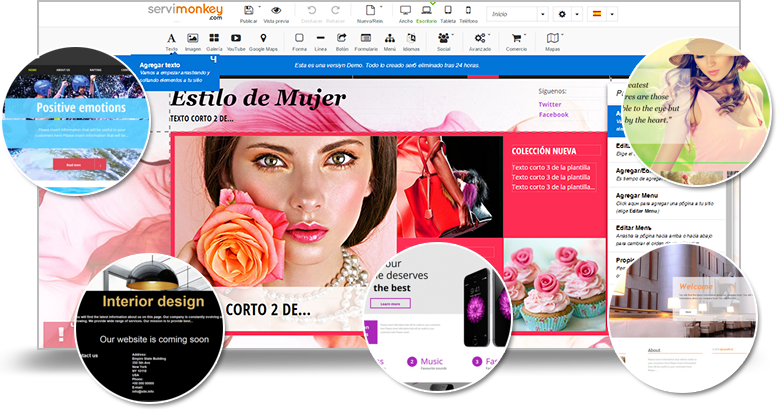Expand the language flag dropdown arrow
777x410 pixels.
click(612, 14)
